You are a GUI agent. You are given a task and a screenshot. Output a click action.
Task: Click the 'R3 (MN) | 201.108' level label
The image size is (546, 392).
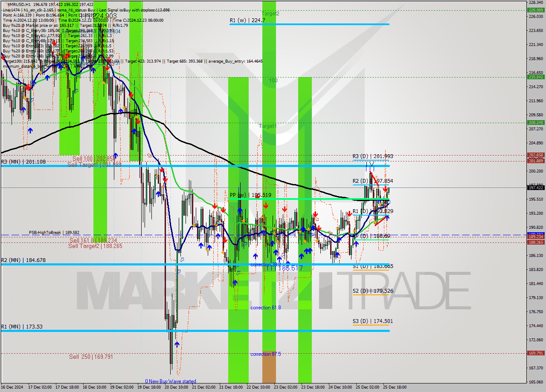(x=23, y=162)
